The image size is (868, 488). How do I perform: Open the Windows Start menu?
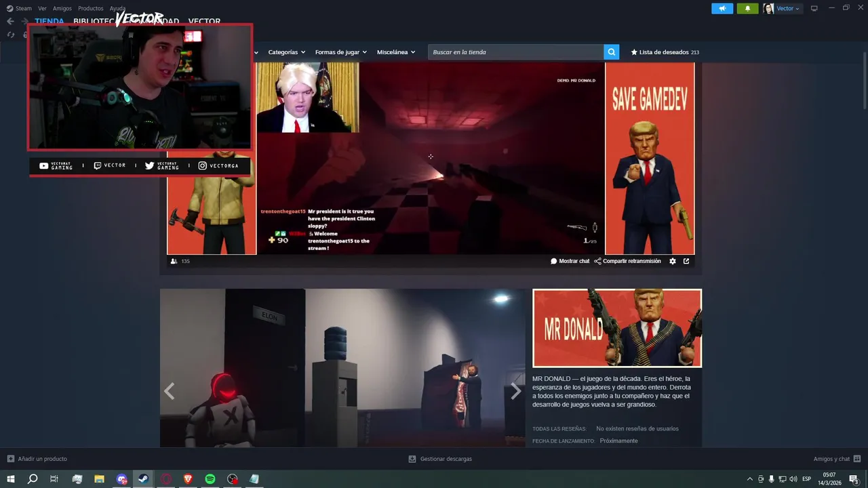coord(10,479)
